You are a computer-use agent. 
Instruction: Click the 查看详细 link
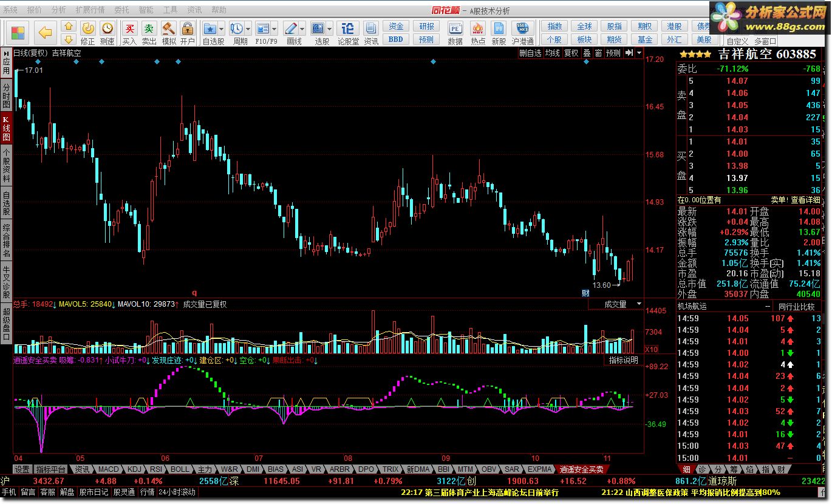point(805,200)
